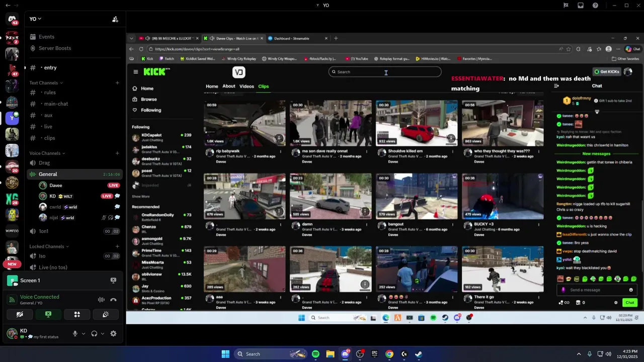Click Windows taskbar Search box

[x=271, y=354]
